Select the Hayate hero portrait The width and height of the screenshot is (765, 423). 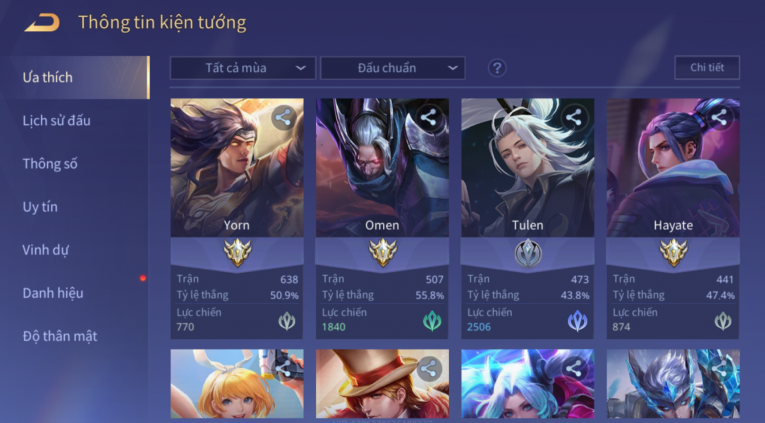click(x=673, y=168)
